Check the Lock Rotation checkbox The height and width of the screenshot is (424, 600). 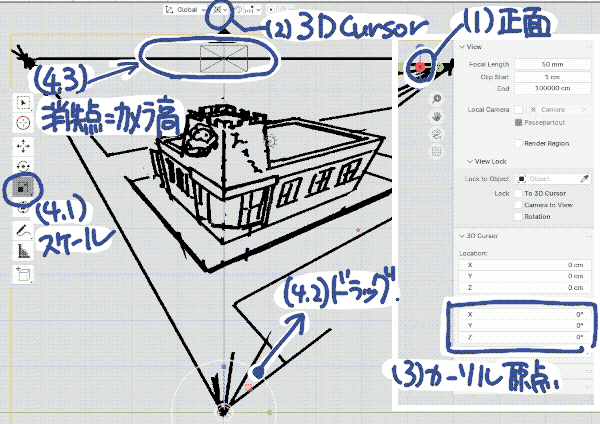tap(518, 217)
